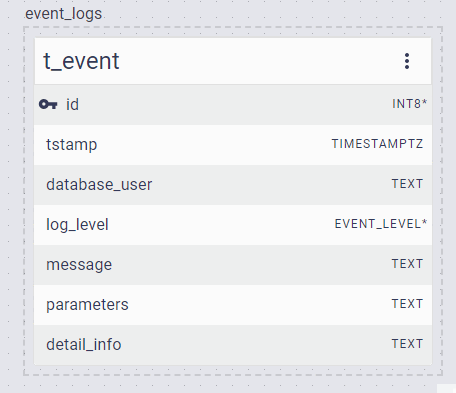The image size is (456, 393).
Task: Click the TEXT type of database_user
Action: 407,184
